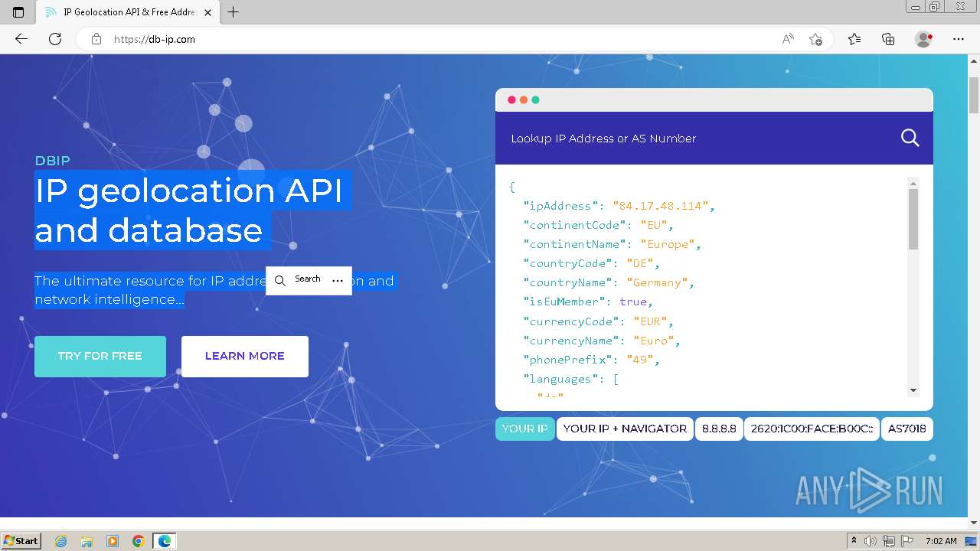Click the JSON panel scrollbar thumb
Image resolution: width=980 pixels, height=551 pixels.
913,219
